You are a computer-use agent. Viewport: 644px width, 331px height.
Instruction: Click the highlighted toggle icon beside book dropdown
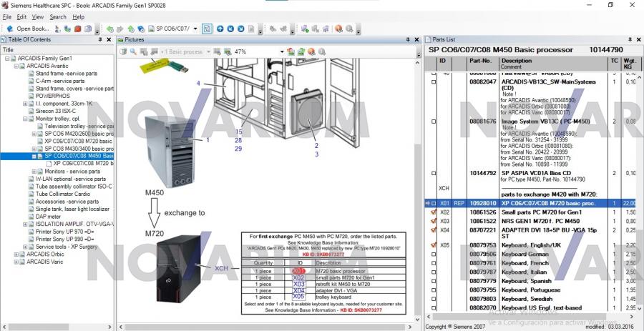click(206, 29)
